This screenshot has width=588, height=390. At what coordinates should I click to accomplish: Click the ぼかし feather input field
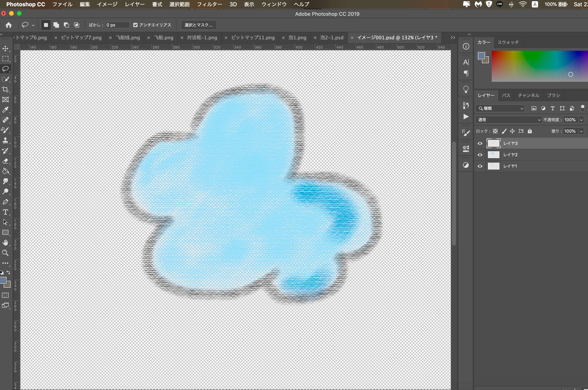click(x=117, y=25)
